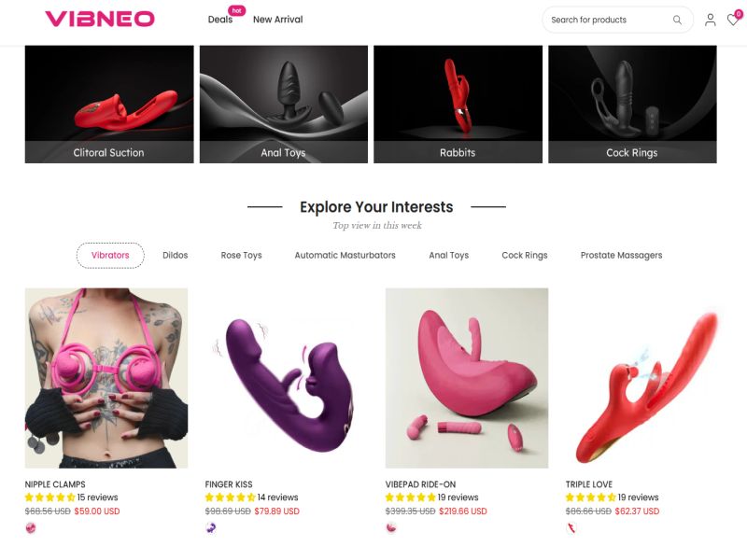Select purple color swatch under Finger Kiss
The width and height of the screenshot is (747, 560).
point(211,527)
